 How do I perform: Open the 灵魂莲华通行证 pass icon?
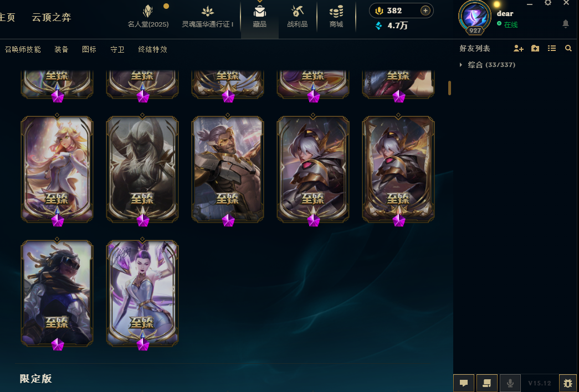208,12
